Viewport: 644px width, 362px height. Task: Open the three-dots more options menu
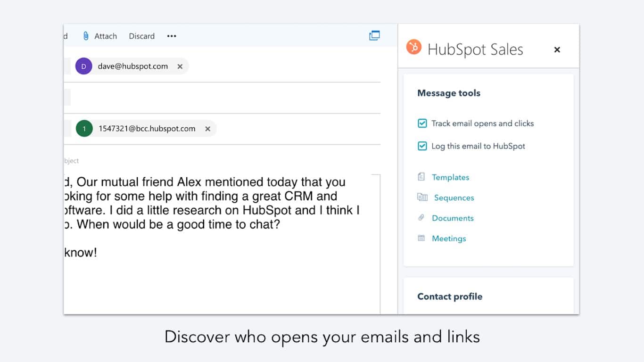[172, 36]
